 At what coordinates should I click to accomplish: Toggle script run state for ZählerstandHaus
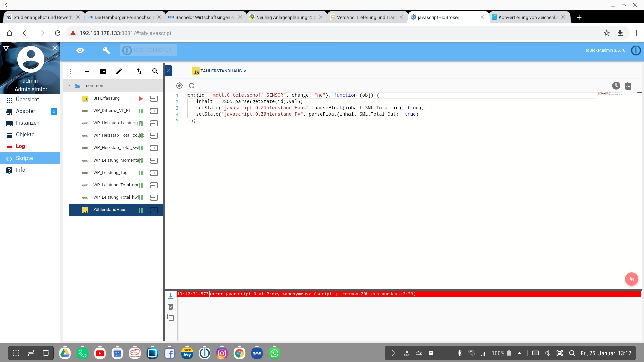141,209
